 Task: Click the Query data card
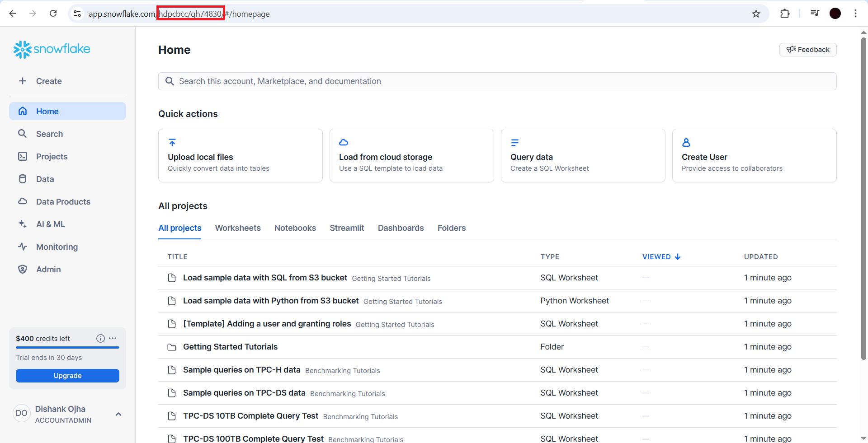(583, 156)
